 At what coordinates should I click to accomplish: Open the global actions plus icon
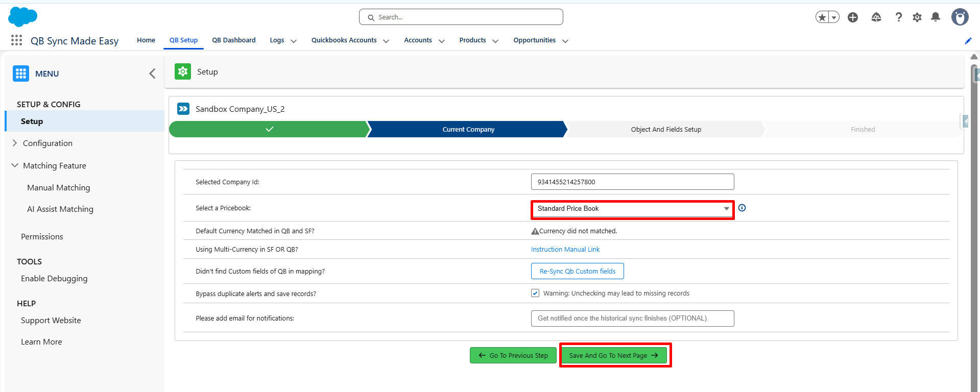(853, 17)
